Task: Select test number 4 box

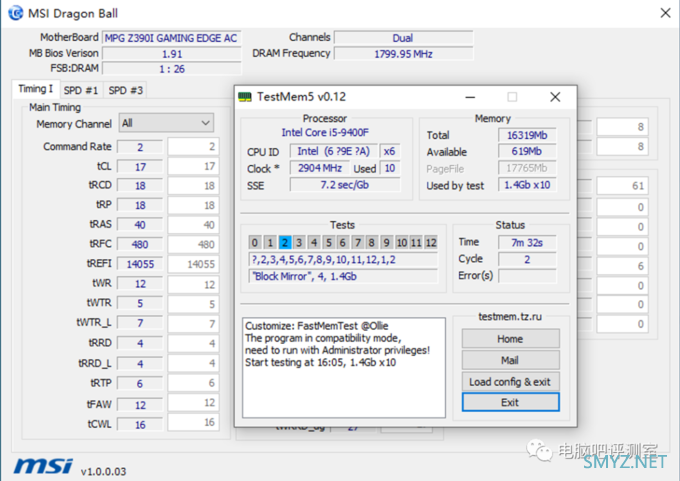Action: click(314, 242)
